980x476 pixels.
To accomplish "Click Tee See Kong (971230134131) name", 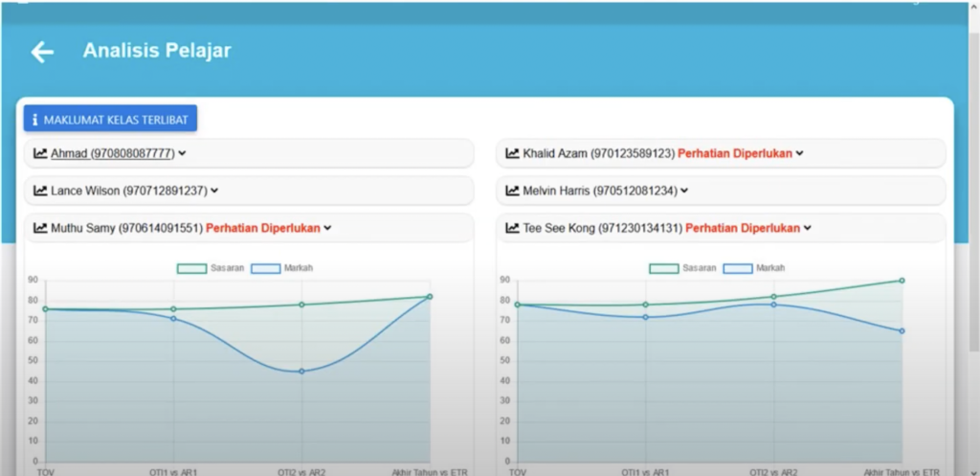I will 603,228.
